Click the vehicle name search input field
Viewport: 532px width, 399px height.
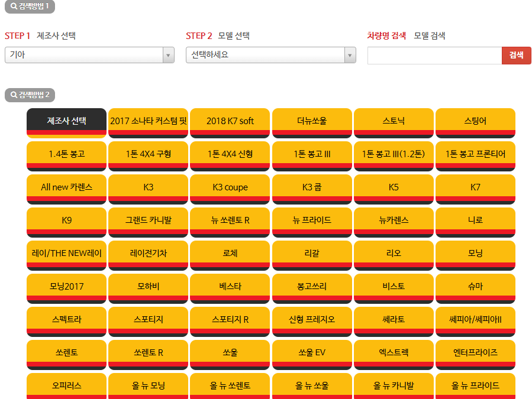point(434,55)
